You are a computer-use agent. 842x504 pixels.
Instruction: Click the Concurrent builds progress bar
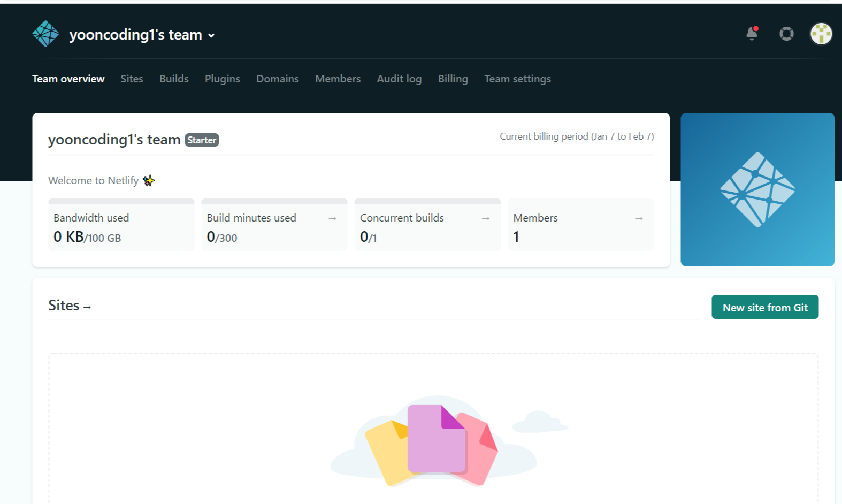tap(428, 201)
